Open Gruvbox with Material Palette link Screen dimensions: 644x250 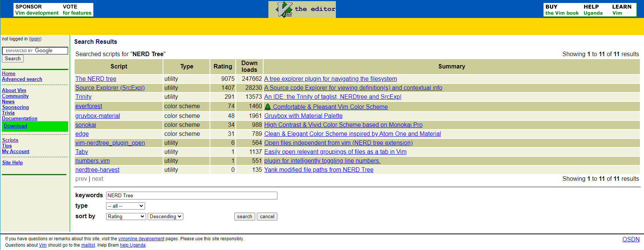(x=304, y=116)
